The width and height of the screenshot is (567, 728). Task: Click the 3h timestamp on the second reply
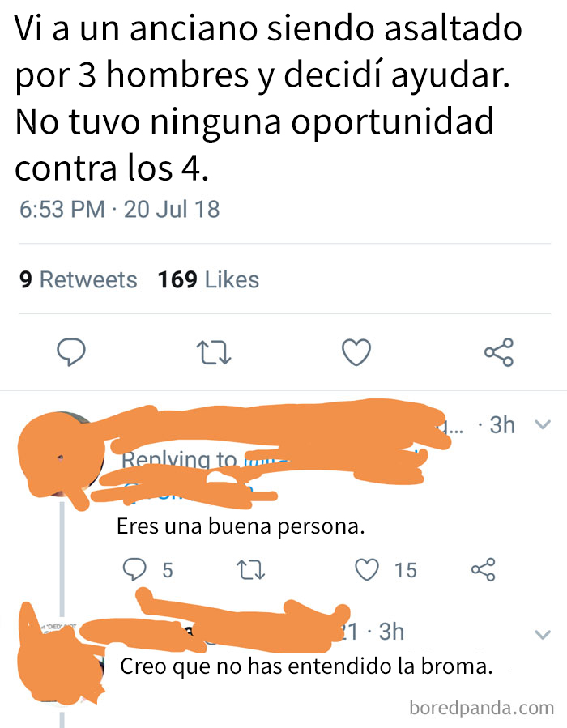click(391, 632)
